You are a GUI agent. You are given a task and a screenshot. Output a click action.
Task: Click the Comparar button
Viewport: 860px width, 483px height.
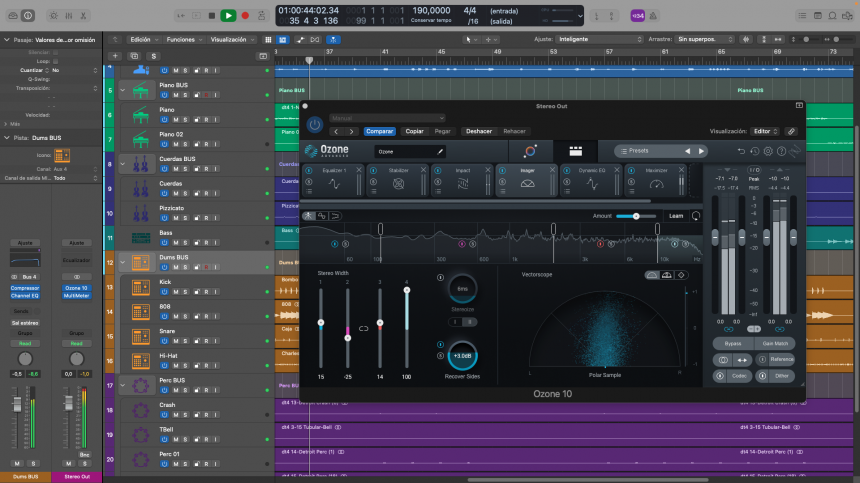tap(379, 132)
